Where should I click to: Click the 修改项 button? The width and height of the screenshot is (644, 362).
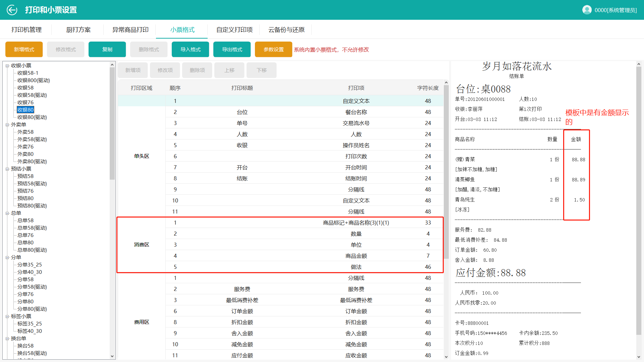pos(165,70)
